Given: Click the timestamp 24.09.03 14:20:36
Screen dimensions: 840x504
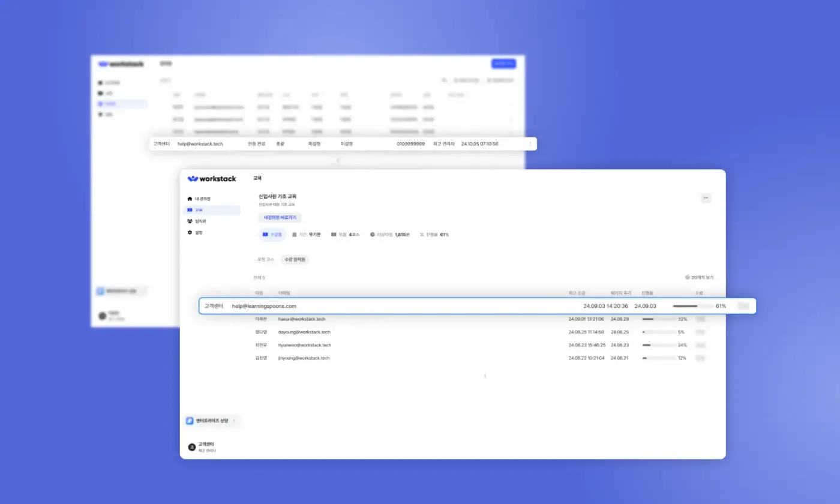Looking at the screenshot, I should tap(606, 306).
